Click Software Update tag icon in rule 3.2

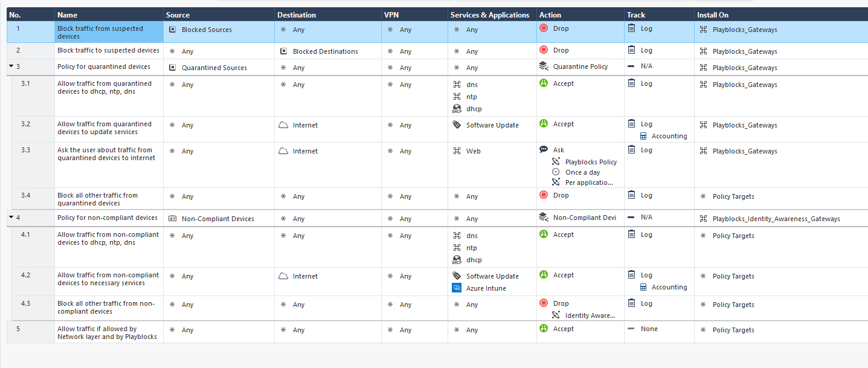coord(457,125)
